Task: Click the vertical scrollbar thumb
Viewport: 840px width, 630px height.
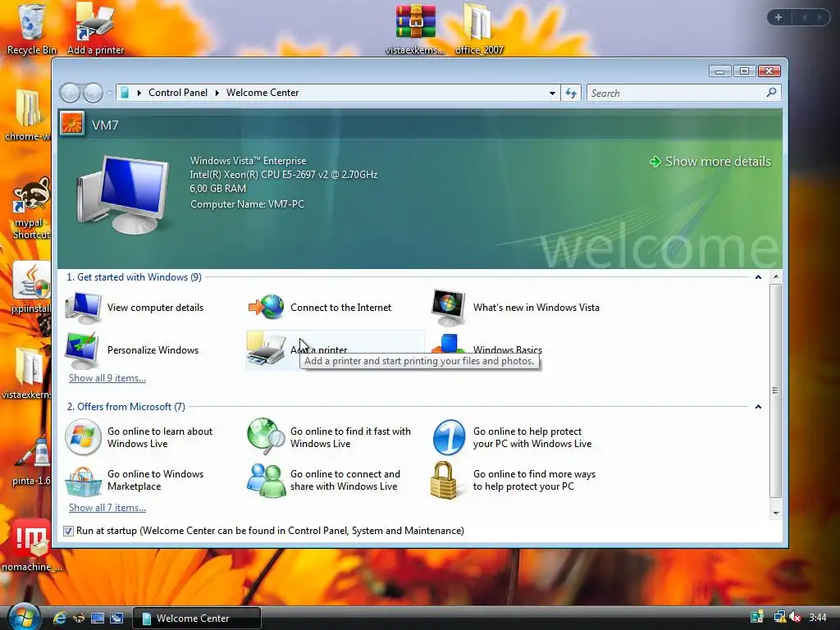Action: point(776,390)
